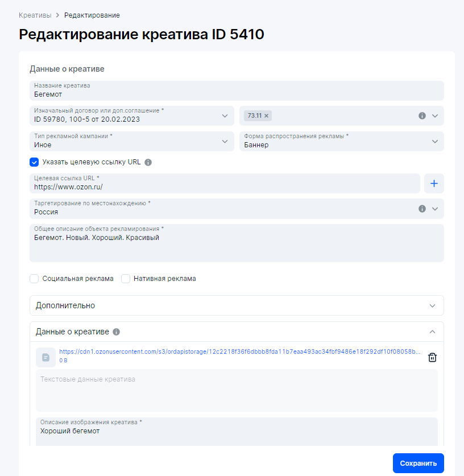Image resolution: width=464 pixels, height=476 pixels.
Task: Click info icon next to target URL checkbox
Action: pos(148,162)
